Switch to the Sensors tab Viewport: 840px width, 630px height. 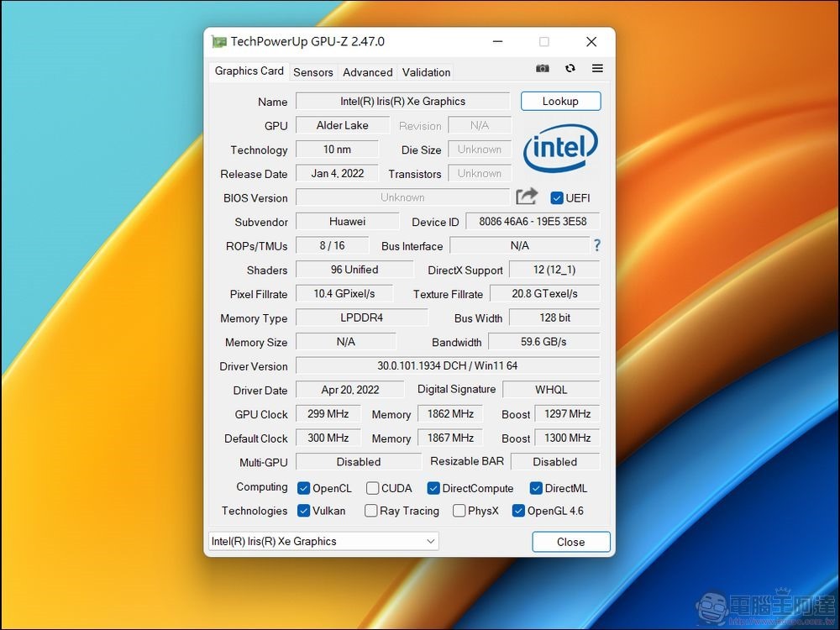coord(313,72)
